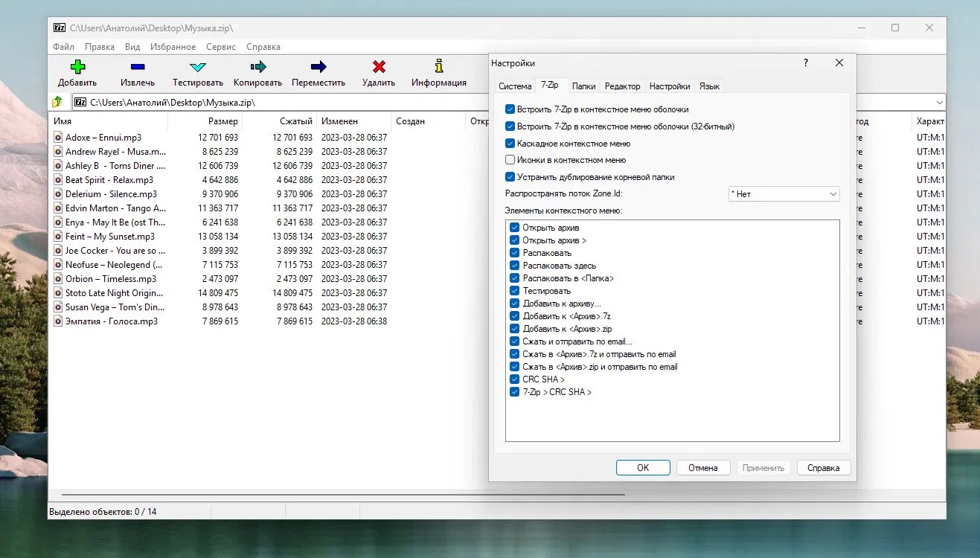Open the Вид menu
980x558 pixels.
pyautogui.click(x=132, y=47)
